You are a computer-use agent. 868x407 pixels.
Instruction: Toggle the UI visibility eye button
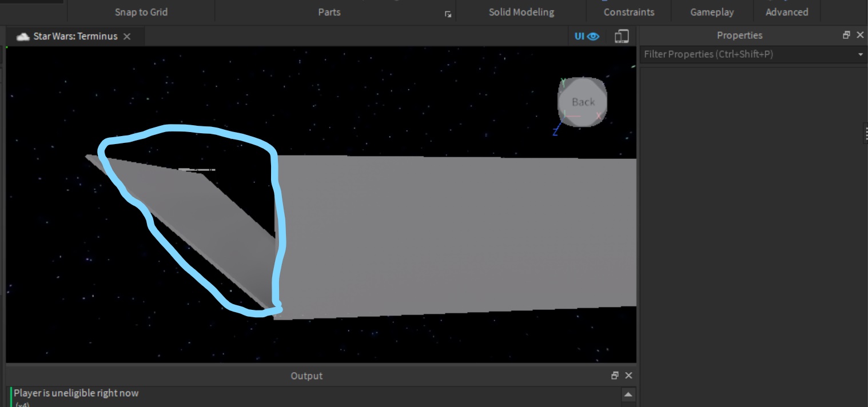[x=587, y=37]
